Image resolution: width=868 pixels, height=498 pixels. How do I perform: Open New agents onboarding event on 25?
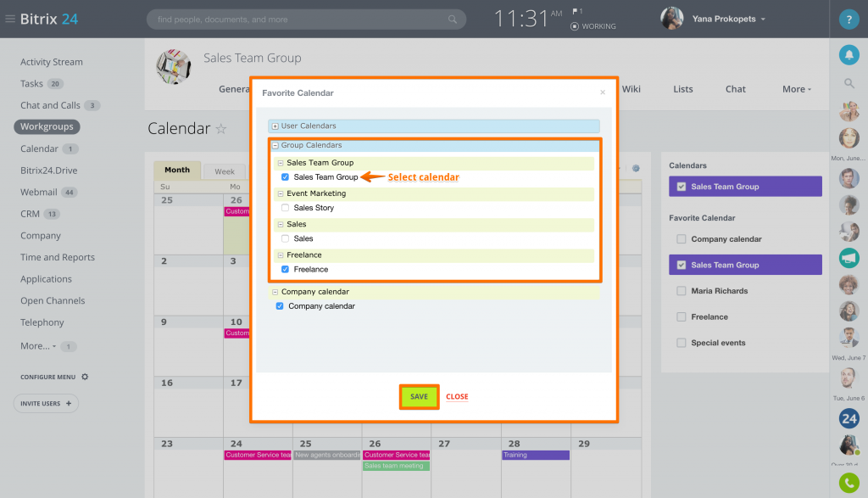tap(327, 456)
